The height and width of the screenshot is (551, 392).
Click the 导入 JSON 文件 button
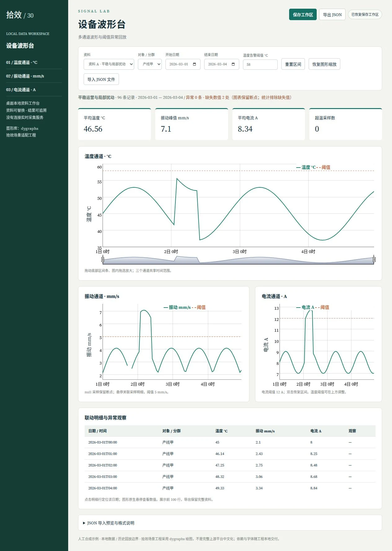tap(101, 79)
